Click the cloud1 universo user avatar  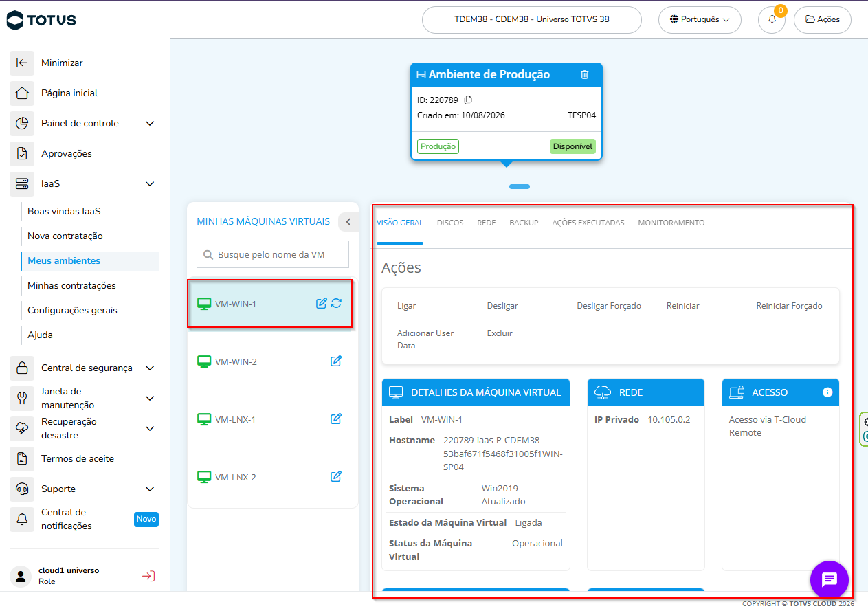21,576
